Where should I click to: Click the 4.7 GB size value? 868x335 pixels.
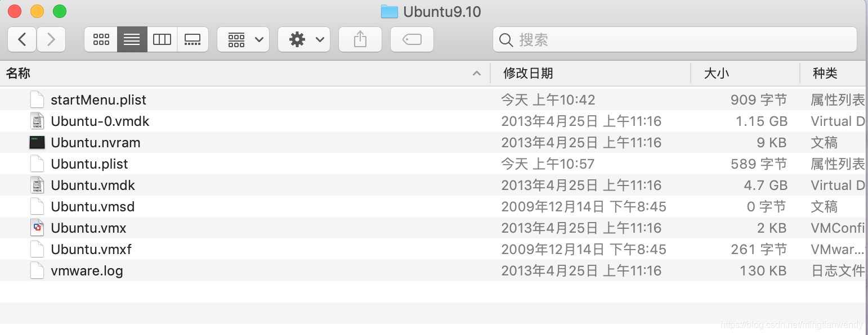766,185
